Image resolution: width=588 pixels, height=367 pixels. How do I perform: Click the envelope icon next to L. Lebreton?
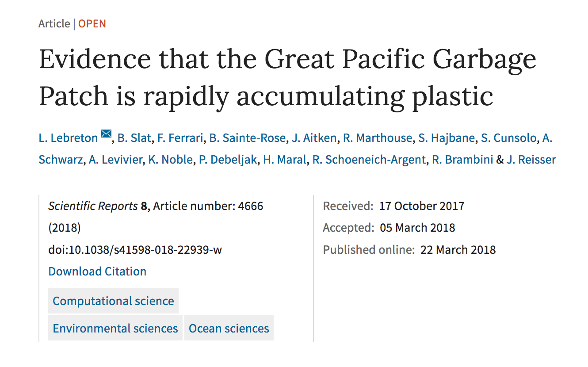click(106, 134)
